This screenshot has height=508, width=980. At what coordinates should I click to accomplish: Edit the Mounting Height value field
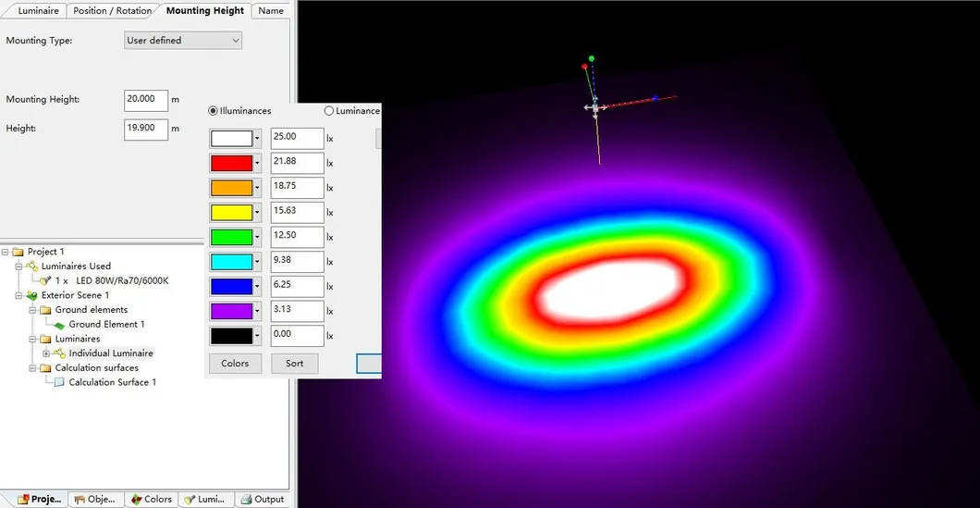146,100
